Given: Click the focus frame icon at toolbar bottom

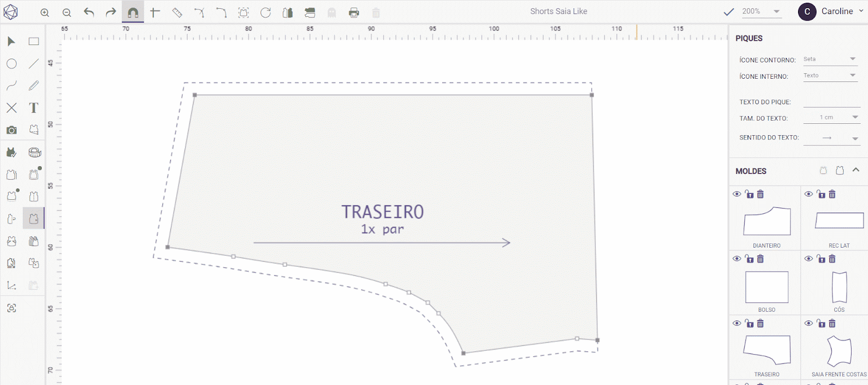Looking at the screenshot, I should click(x=11, y=308).
